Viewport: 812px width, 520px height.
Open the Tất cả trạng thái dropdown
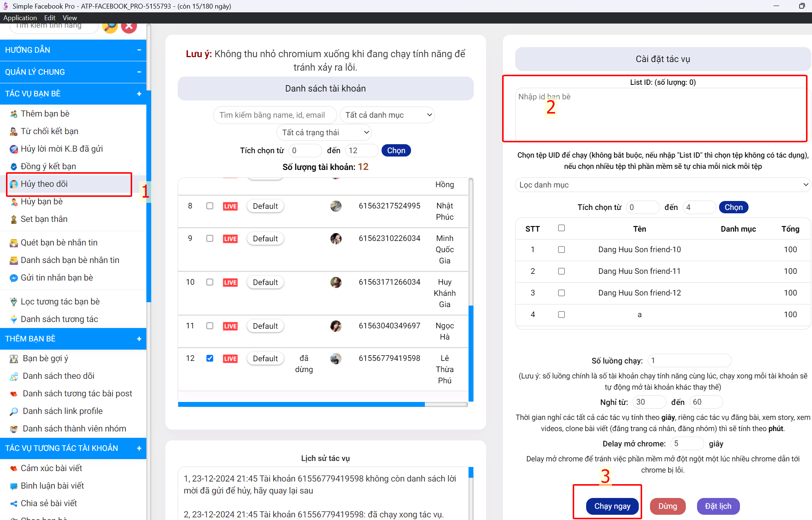click(324, 133)
